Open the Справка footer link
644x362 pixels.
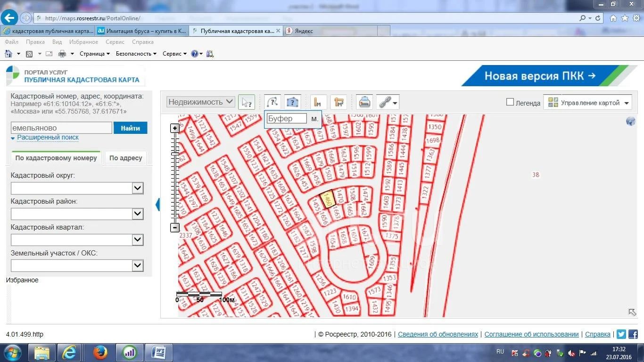point(598,334)
